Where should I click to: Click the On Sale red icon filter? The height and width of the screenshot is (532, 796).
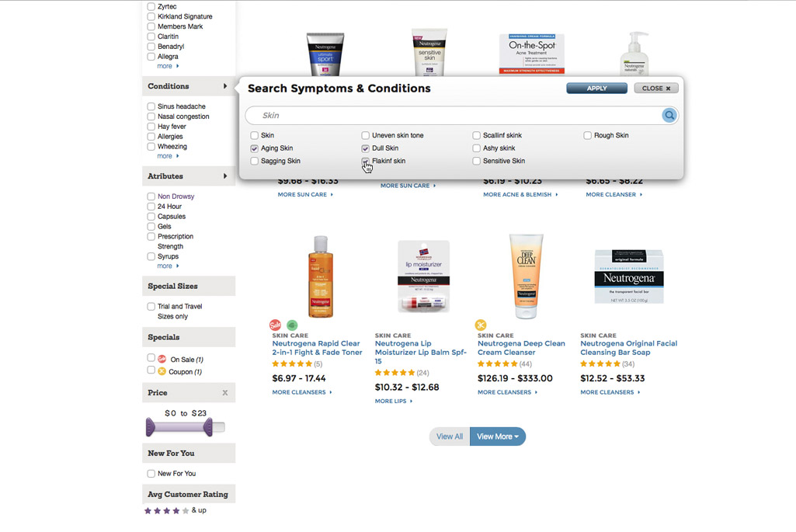pyautogui.click(x=162, y=359)
